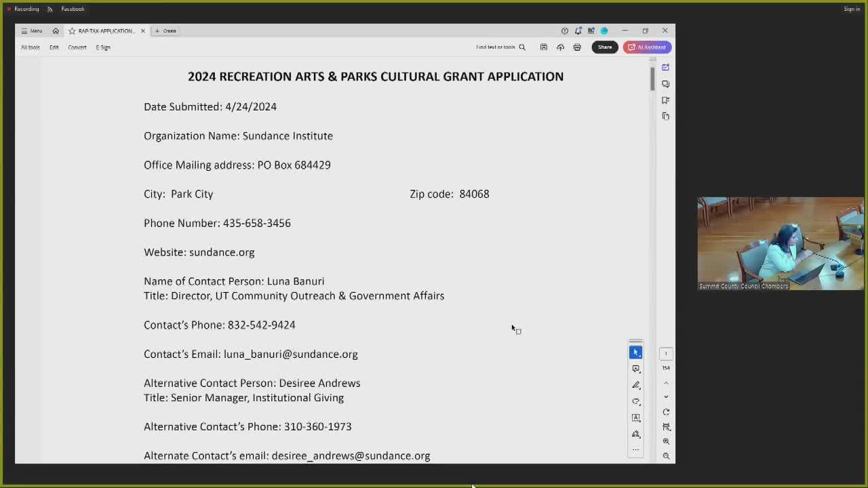
Task: Open the Convert menu item
Action: [77, 47]
